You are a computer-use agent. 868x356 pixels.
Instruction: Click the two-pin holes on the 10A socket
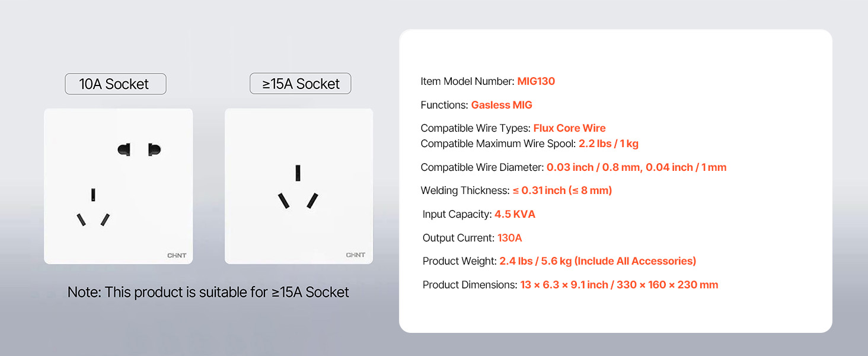click(139, 150)
